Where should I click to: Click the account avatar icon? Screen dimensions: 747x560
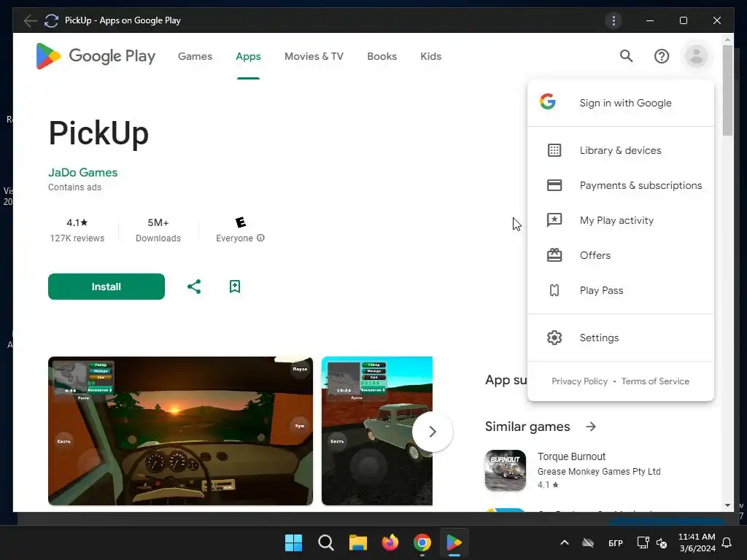696,56
